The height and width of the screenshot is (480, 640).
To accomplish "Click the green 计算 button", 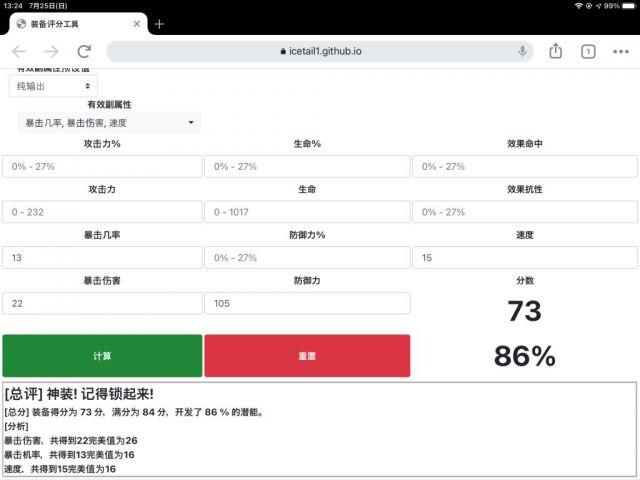I will tap(102, 356).
